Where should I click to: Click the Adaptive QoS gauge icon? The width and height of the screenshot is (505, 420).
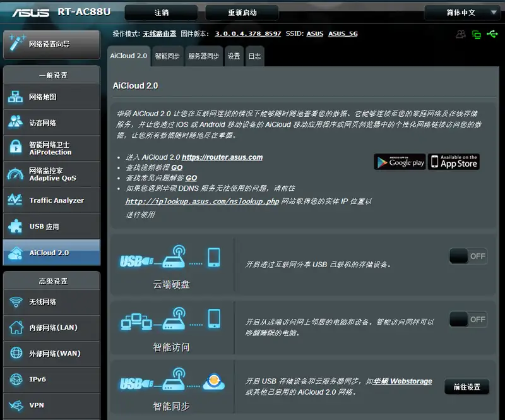(15, 174)
